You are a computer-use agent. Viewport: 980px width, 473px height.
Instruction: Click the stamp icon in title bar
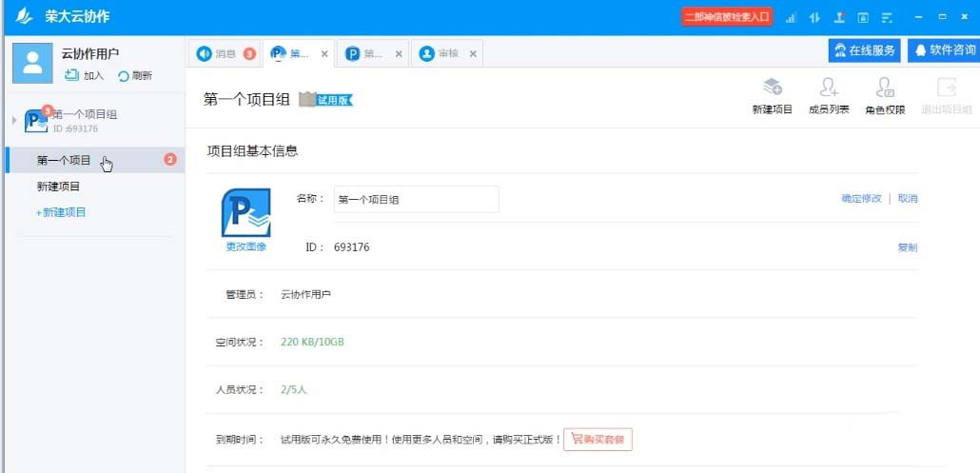(x=839, y=18)
